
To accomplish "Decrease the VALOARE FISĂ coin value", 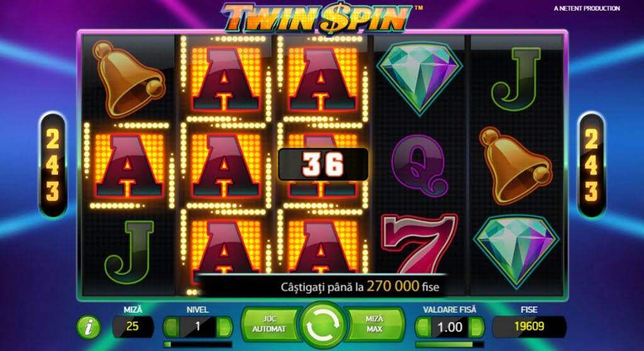I will coord(423,327).
